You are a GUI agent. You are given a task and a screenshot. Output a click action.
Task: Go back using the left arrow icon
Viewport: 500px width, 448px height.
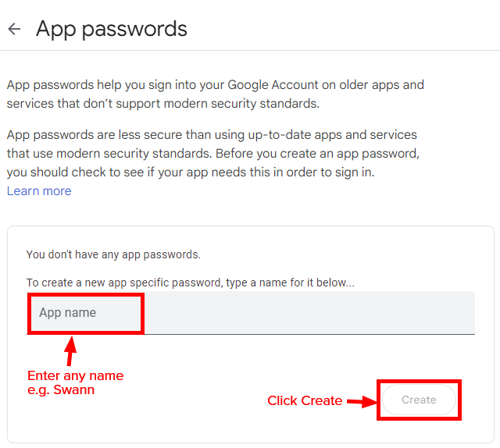pos(14,29)
